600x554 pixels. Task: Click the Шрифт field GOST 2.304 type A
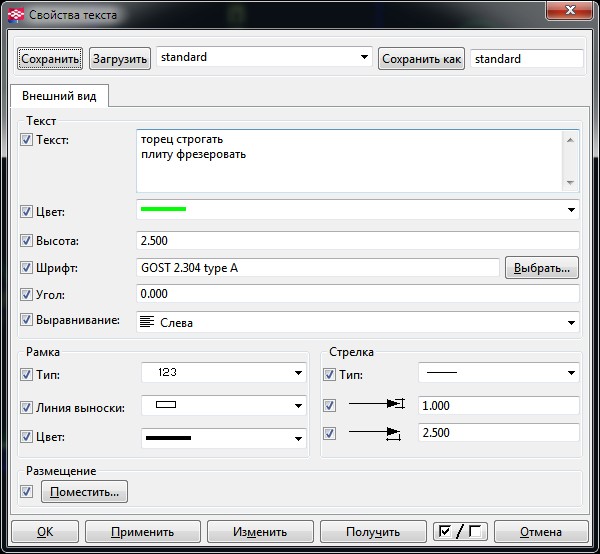[318, 267]
